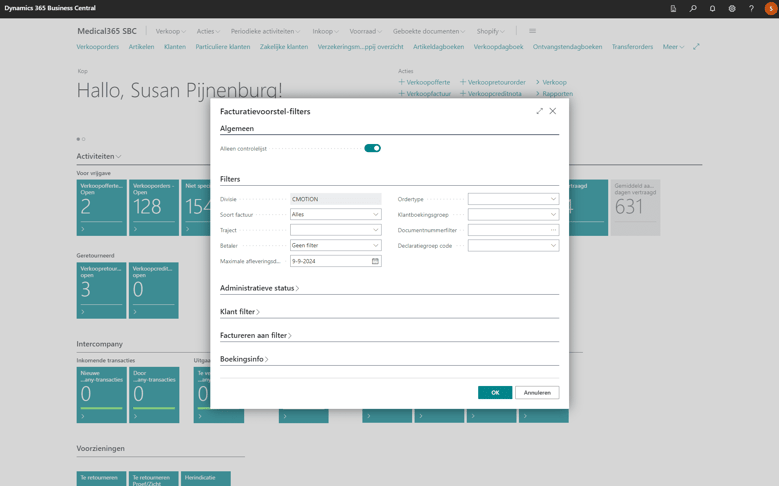Open the help question mark icon
779x486 pixels.
click(x=751, y=8)
